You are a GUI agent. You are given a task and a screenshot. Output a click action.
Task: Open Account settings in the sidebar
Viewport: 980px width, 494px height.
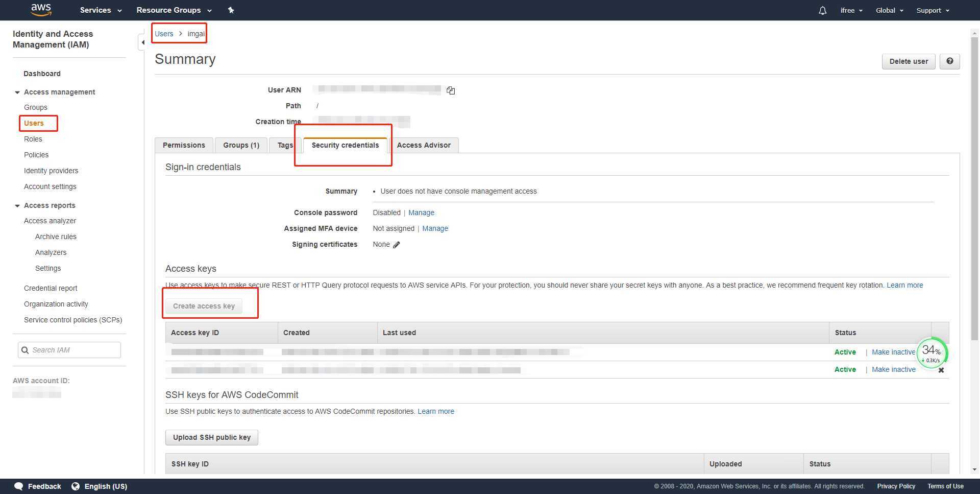[50, 186]
